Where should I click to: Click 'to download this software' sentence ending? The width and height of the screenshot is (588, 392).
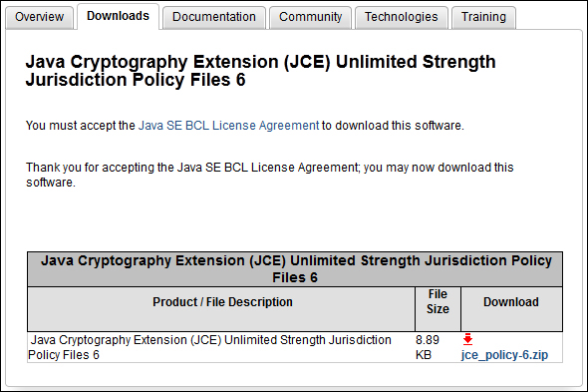pyautogui.click(x=393, y=126)
